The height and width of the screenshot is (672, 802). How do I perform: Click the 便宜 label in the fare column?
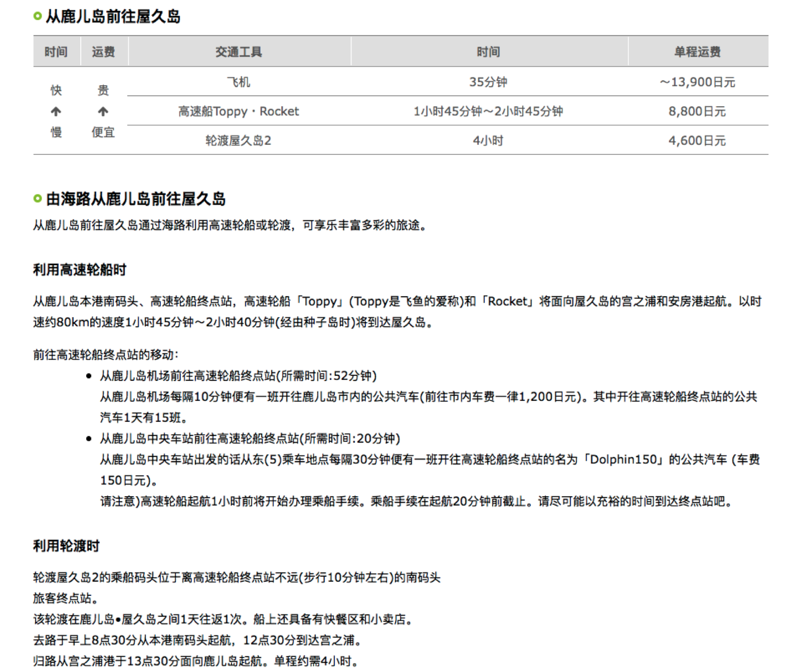[x=103, y=132]
